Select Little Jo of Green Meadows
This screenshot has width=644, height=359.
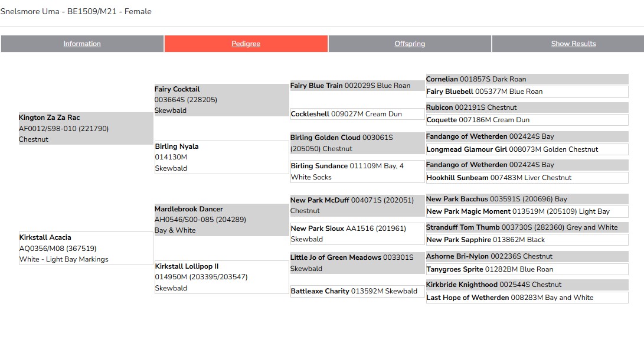pyautogui.click(x=335, y=257)
